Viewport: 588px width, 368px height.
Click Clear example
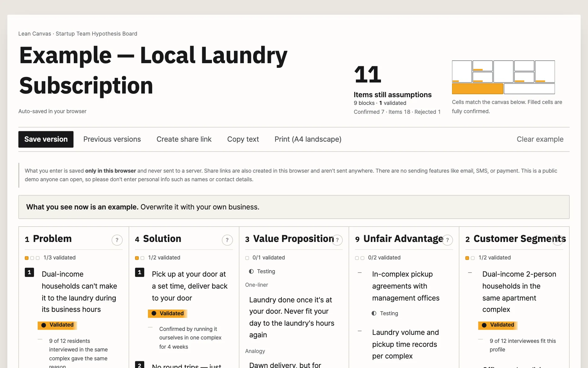(540, 139)
